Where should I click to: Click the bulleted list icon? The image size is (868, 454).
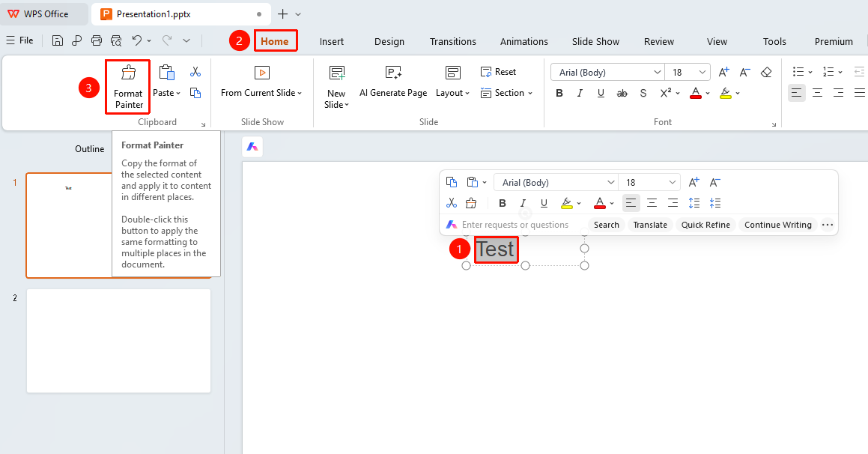click(798, 72)
